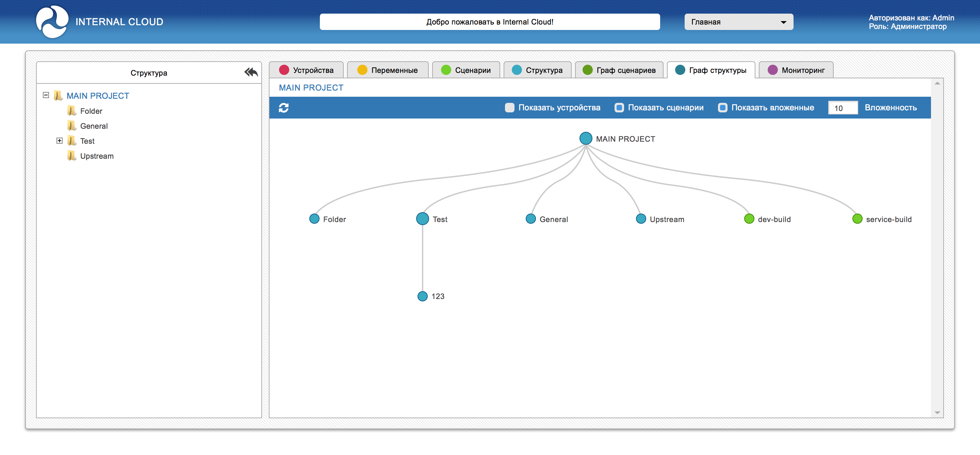The width and height of the screenshot is (980, 455).
Task: Toggle Показать вложенные checkbox
Action: pyautogui.click(x=722, y=108)
